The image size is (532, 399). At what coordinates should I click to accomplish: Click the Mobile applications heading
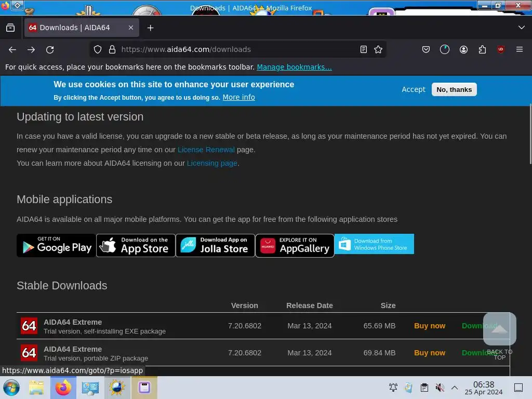[x=64, y=199]
